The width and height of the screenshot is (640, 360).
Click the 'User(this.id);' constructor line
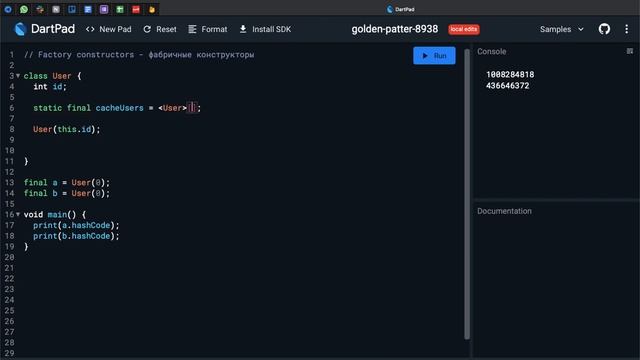pyautogui.click(x=67, y=129)
